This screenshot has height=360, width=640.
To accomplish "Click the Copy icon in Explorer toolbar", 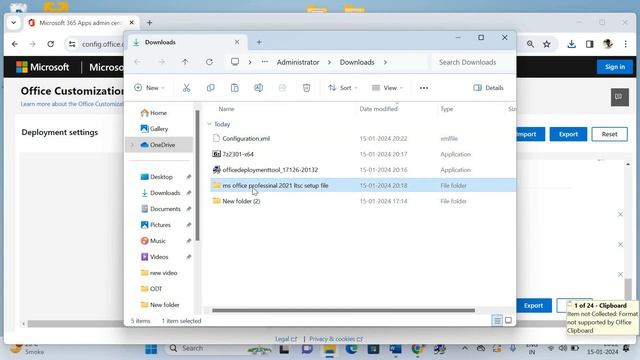I will click(211, 88).
